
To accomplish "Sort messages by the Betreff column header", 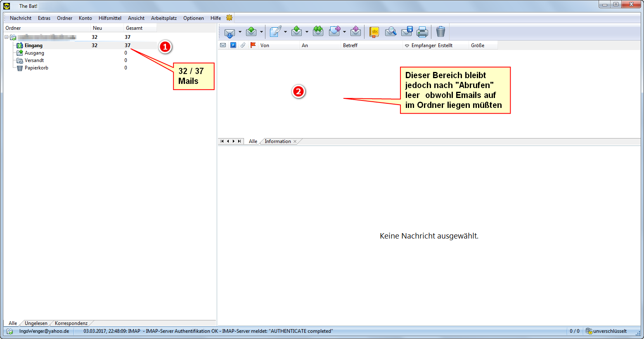I will (350, 45).
